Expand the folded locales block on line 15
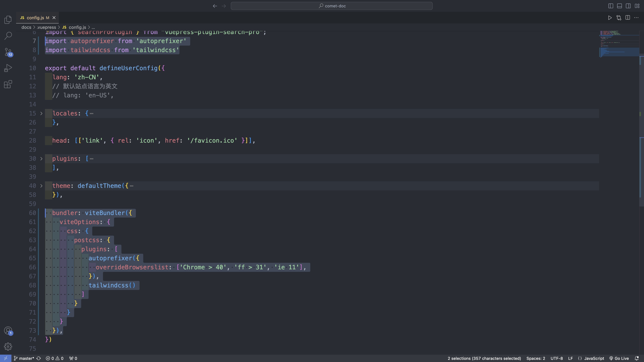The height and width of the screenshot is (362, 644). coord(41,113)
